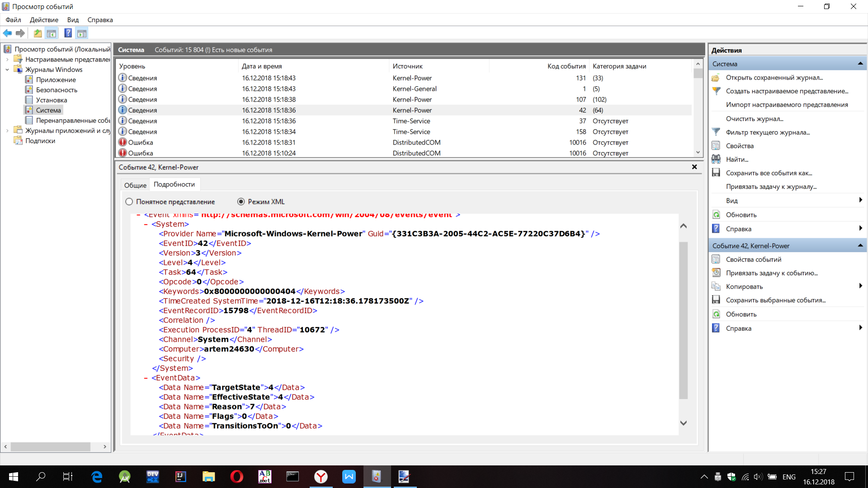Image resolution: width=868 pixels, height=488 pixels.
Task: Select Понятное представление radio button
Action: tap(129, 202)
